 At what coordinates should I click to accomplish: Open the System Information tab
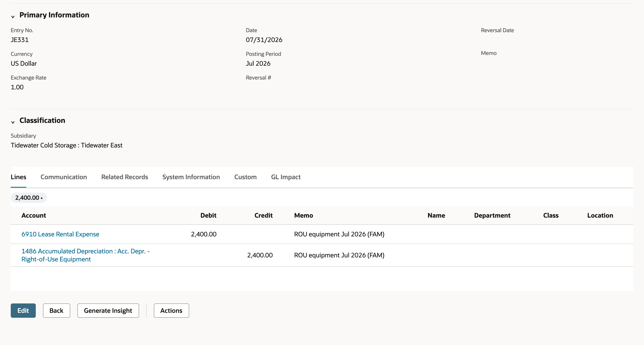pos(191,177)
